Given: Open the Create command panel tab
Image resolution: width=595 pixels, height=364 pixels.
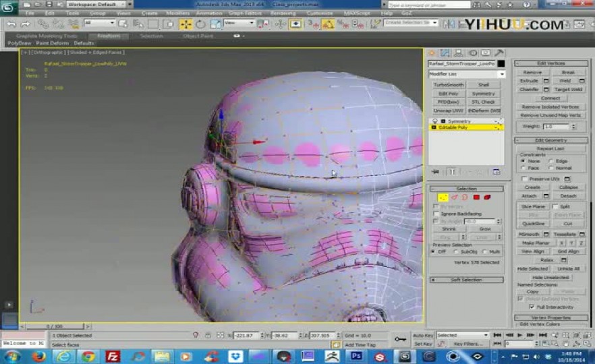Looking at the screenshot, I should click(x=432, y=53).
